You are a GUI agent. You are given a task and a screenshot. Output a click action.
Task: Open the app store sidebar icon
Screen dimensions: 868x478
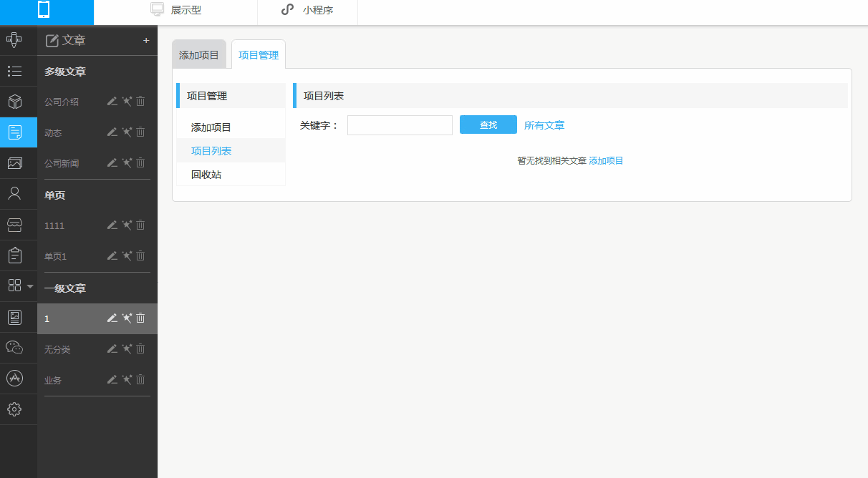pyautogui.click(x=14, y=378)
